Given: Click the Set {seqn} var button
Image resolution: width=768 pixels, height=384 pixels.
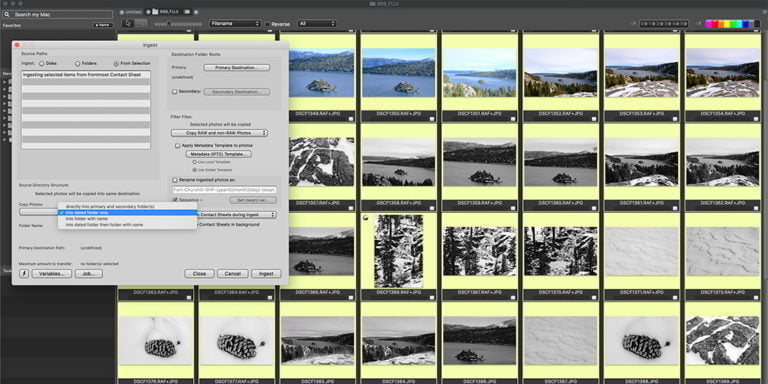Looking at the screenshot, I should point(253,200).
